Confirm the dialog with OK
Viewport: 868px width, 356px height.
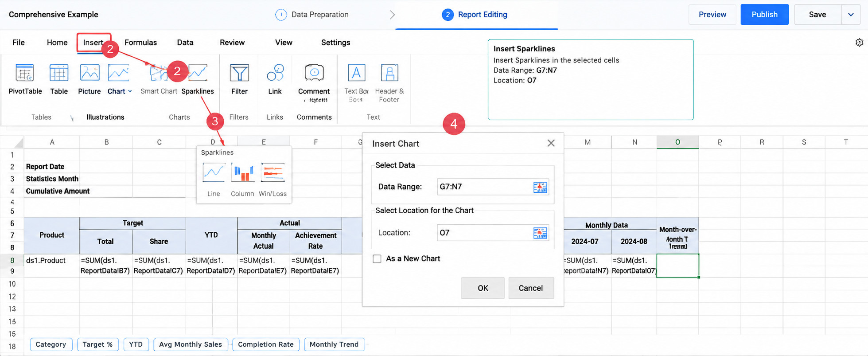483,288
